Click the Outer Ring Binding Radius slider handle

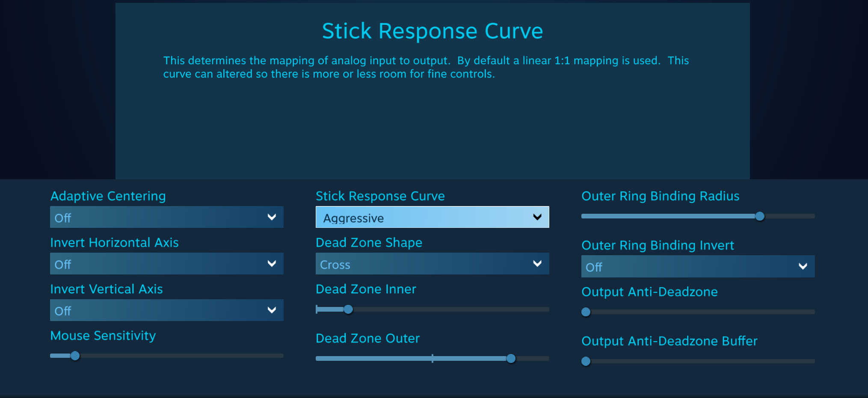(x=760, y=216)
